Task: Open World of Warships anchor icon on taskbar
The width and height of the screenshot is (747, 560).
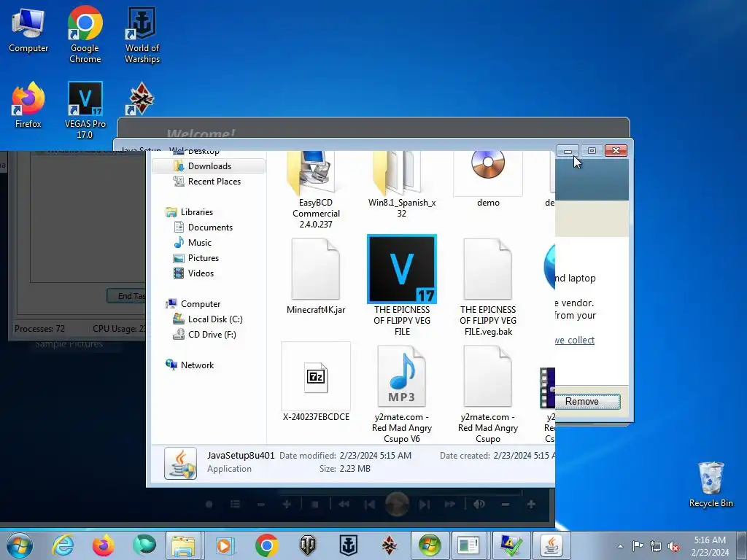Action: tap(348, 545)
